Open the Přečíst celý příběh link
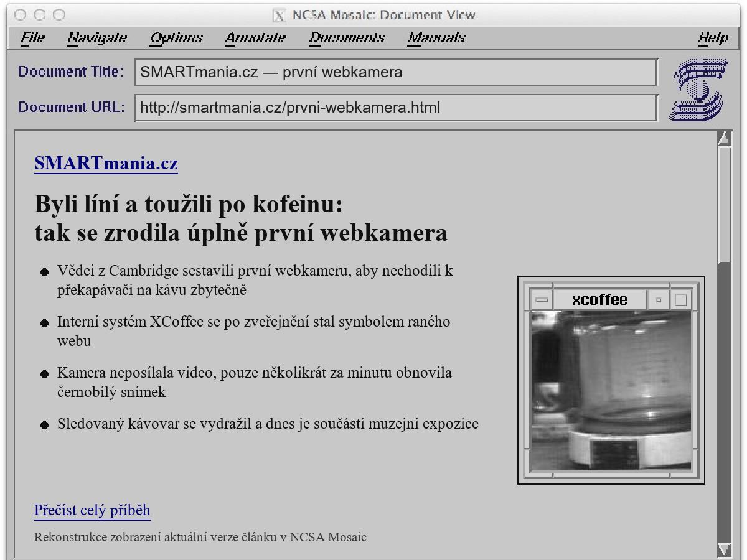This screenshot has width=747, height=560. pos(92,510)
